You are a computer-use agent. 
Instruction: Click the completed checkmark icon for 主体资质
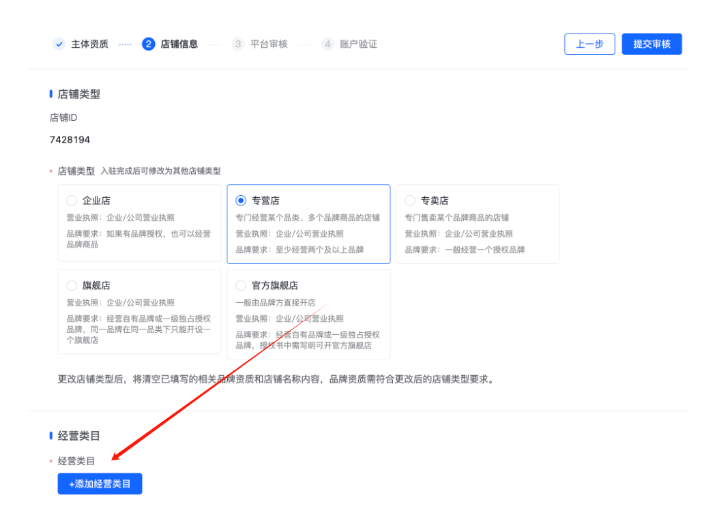coord(59,44)
